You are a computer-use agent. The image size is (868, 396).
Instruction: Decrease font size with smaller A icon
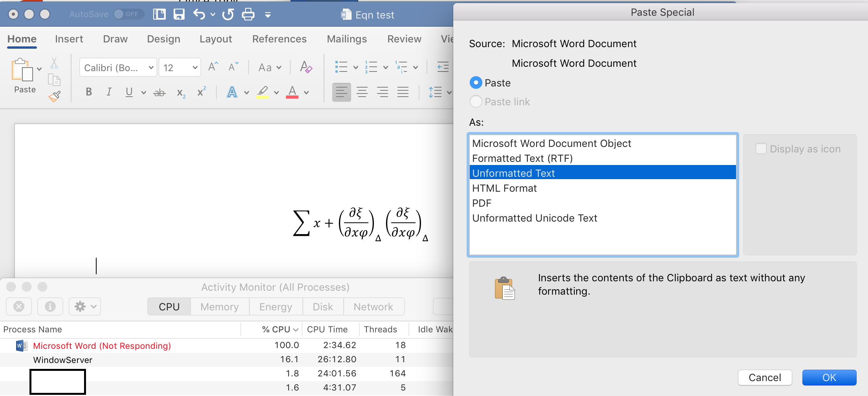233,67
